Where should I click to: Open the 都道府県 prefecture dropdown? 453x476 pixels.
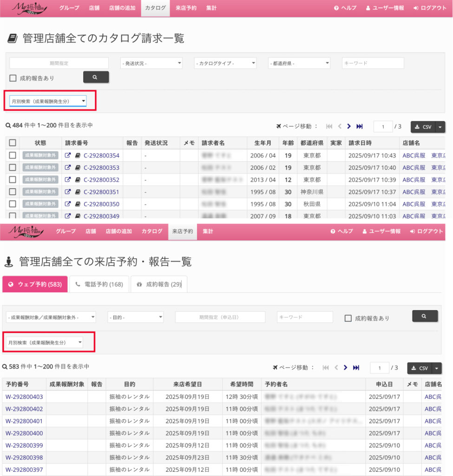pos(299,63)
